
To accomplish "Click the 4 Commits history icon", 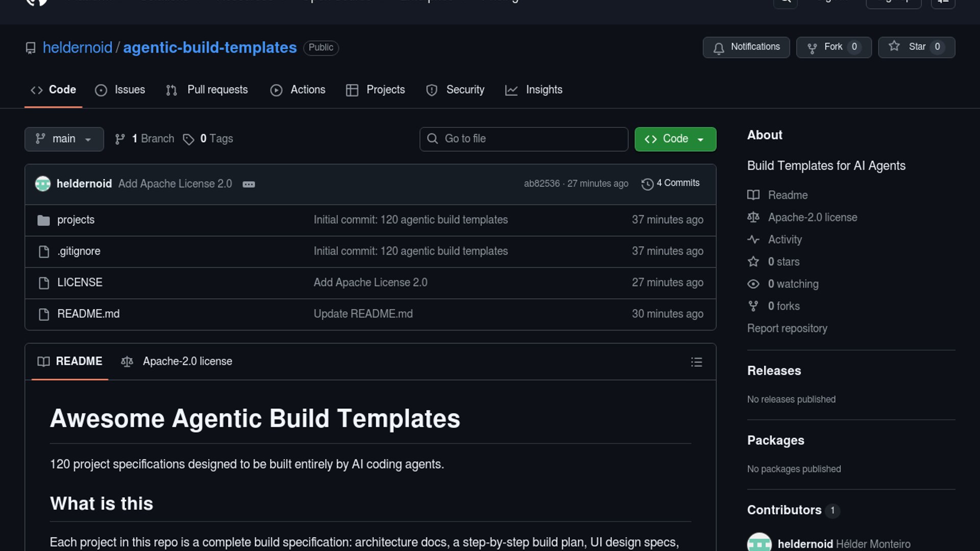I will point(647,184).
